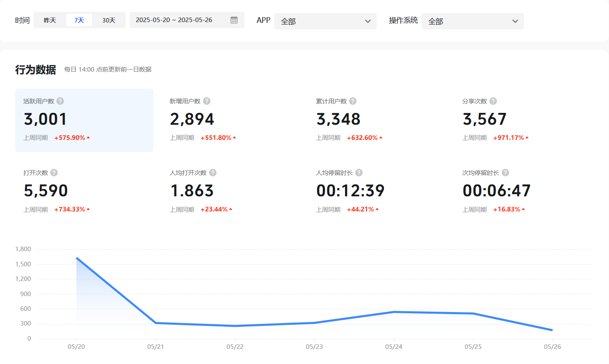
Task: Click help icon next to 累计用户数
Action: [x=353, y=101]
